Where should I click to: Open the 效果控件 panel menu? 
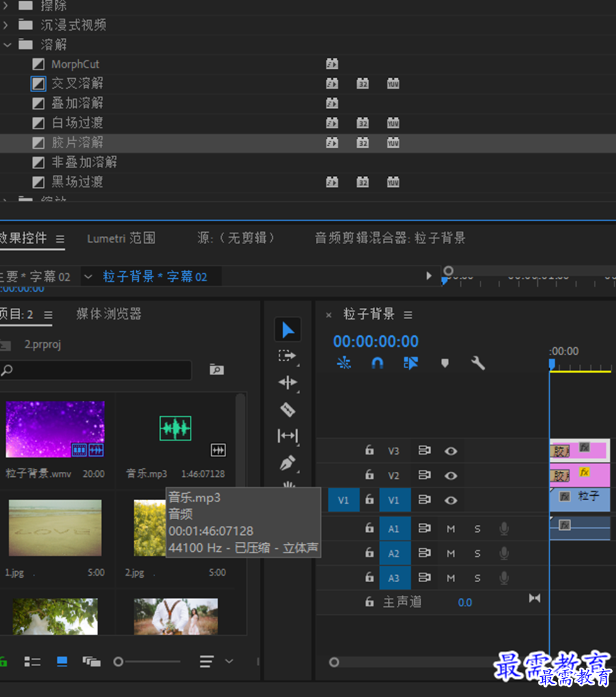[x=60, y=239]
